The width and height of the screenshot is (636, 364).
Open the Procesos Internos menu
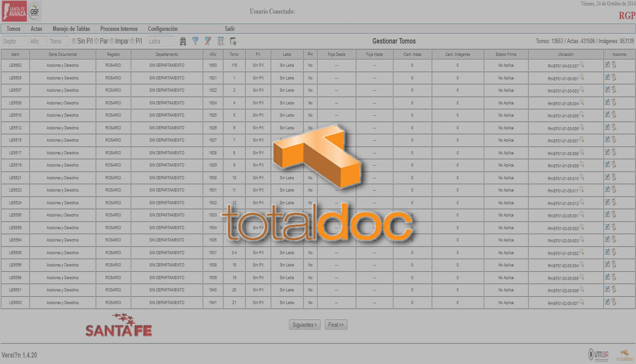(119, 29)
